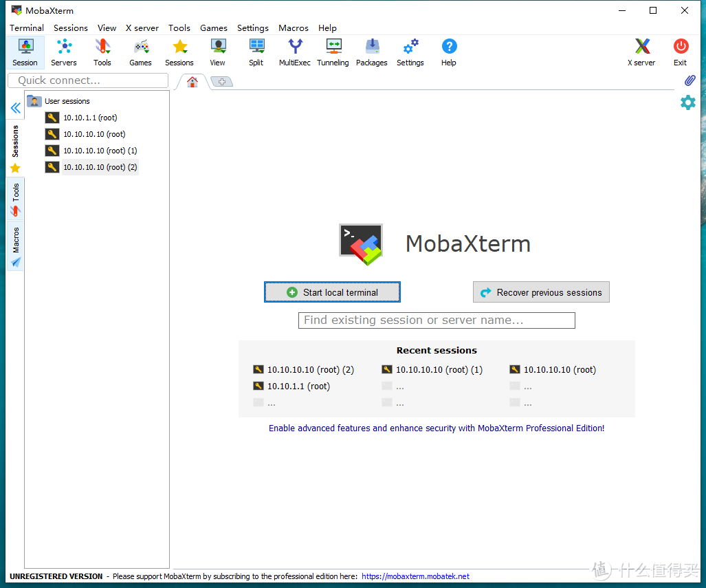Screen dimensions: 706x588
Task: Launch the Games toolbar icon
Action: coord(140,53)
